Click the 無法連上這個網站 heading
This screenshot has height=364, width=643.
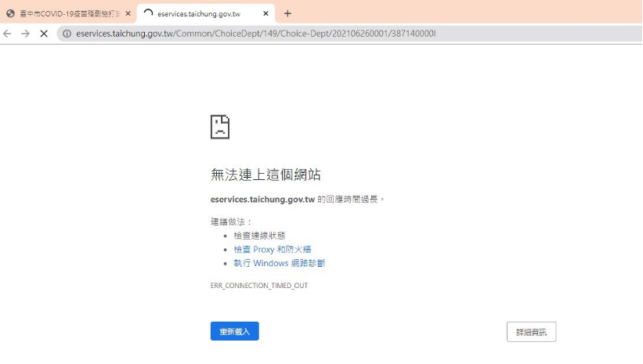(266, 175)
